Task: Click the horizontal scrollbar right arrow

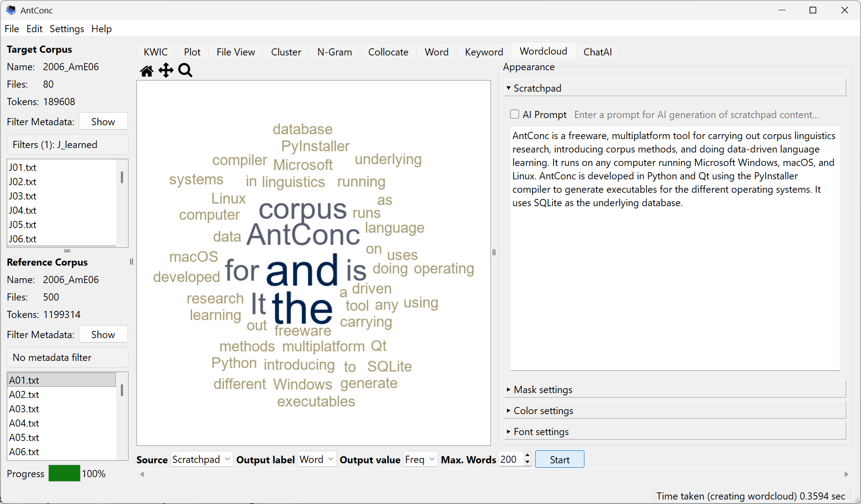Action: point(846,474)
